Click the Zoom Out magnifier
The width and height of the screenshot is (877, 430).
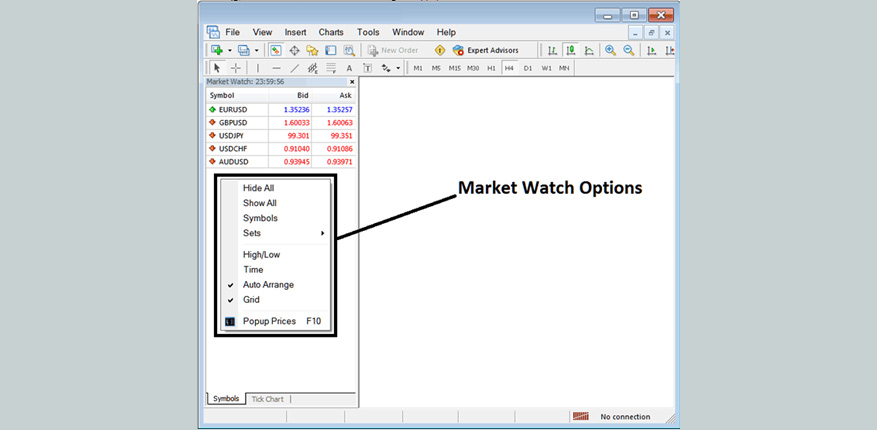point(629,50)
